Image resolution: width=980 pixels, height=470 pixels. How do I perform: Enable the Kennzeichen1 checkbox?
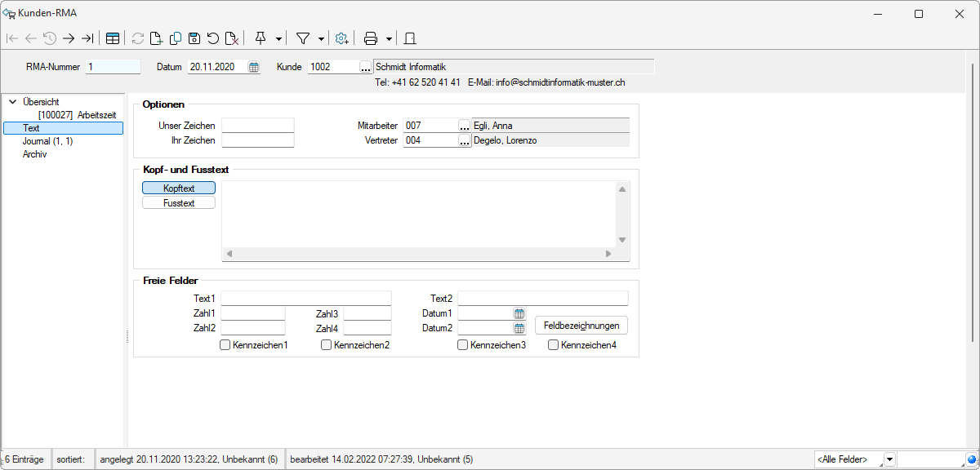(225, 345)
